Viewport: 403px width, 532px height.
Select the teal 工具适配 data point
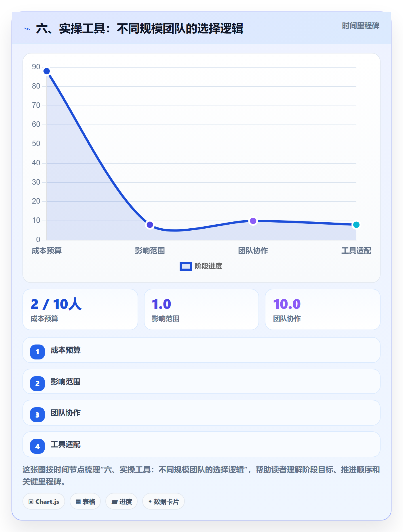point(356,225)
